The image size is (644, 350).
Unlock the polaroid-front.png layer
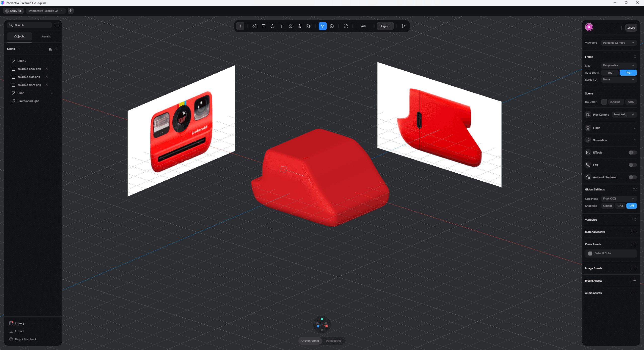[x=47, y=85]
